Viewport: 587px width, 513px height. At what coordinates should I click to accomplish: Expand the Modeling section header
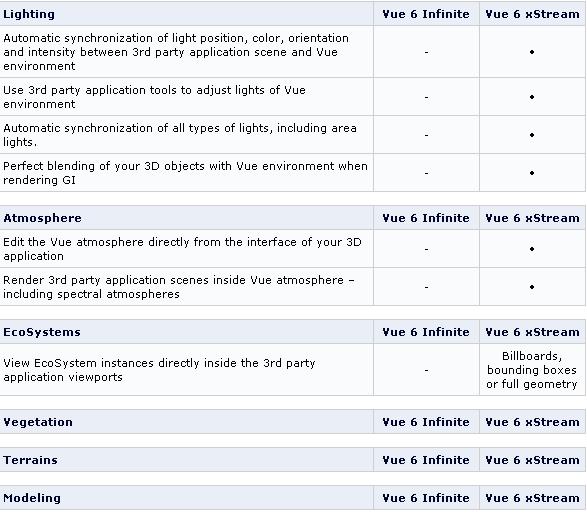coord(32,498)
